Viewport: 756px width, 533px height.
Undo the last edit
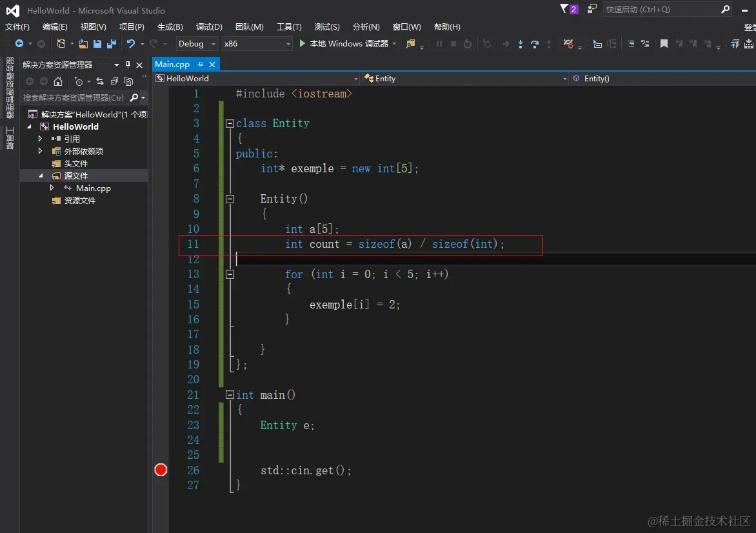point(131,44)
